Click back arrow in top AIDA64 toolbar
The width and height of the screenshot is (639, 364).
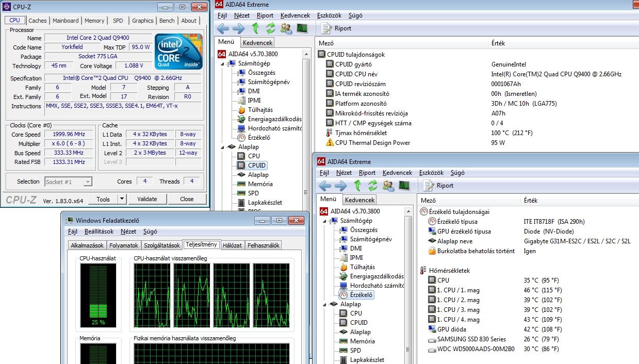pyautogui.click(x=223, y=28)
